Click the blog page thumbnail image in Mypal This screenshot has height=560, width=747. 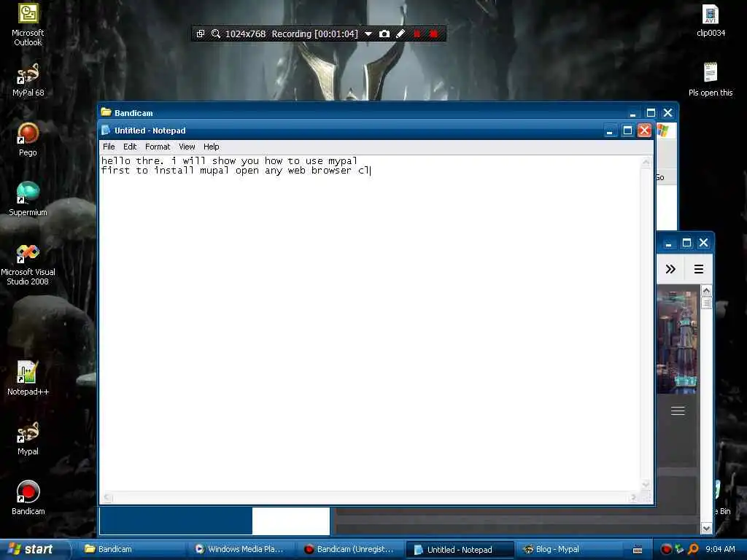[x=677, y=343]
